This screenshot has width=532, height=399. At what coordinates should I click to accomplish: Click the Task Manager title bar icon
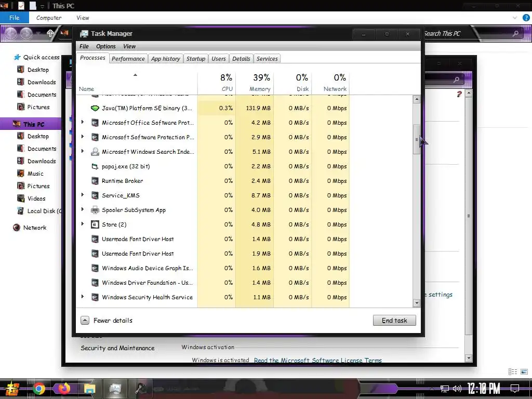84,34
